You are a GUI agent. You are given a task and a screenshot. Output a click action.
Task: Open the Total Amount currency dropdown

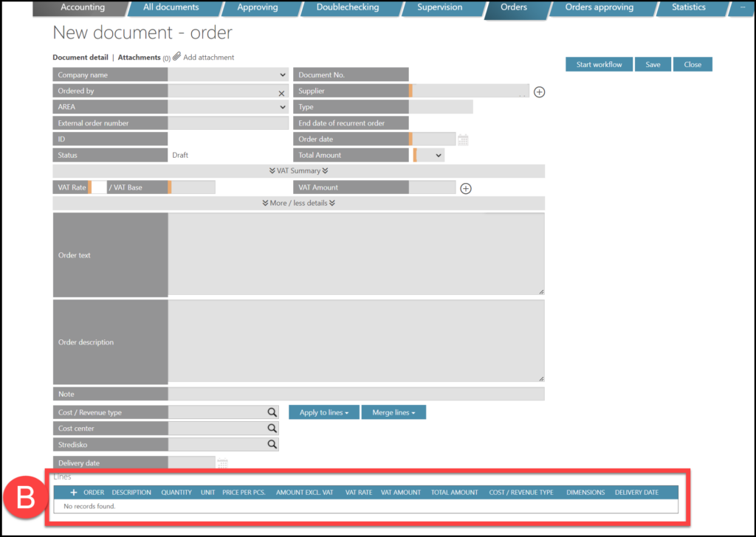click(430, 155)
